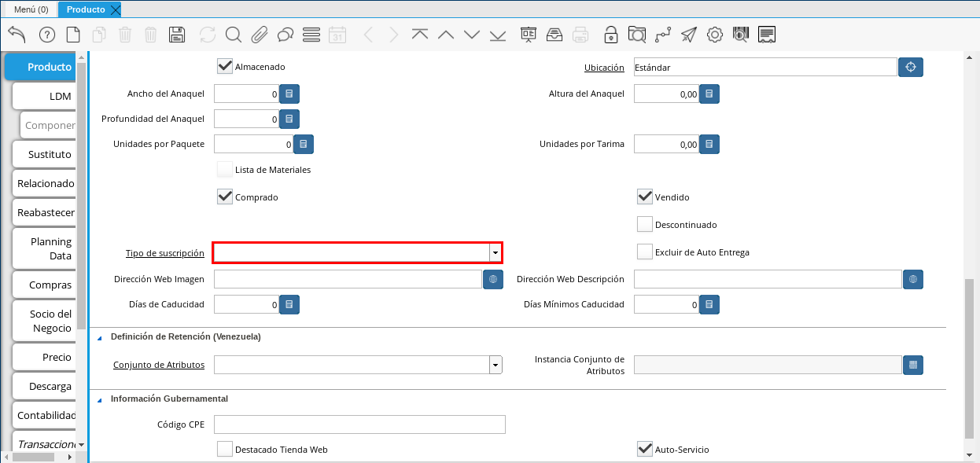Go to first record icon
Screen dimensions: 980x463
[x=420, y=35]
